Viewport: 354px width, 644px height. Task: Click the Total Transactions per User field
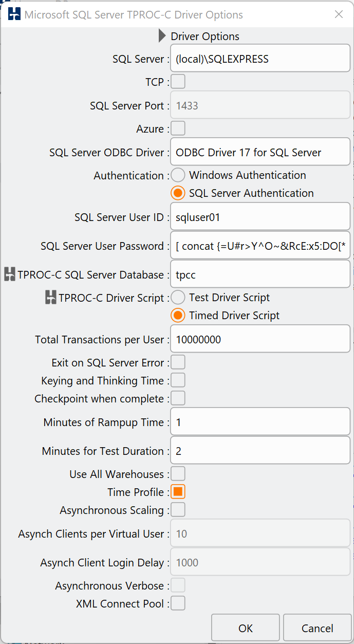point(260,339)
